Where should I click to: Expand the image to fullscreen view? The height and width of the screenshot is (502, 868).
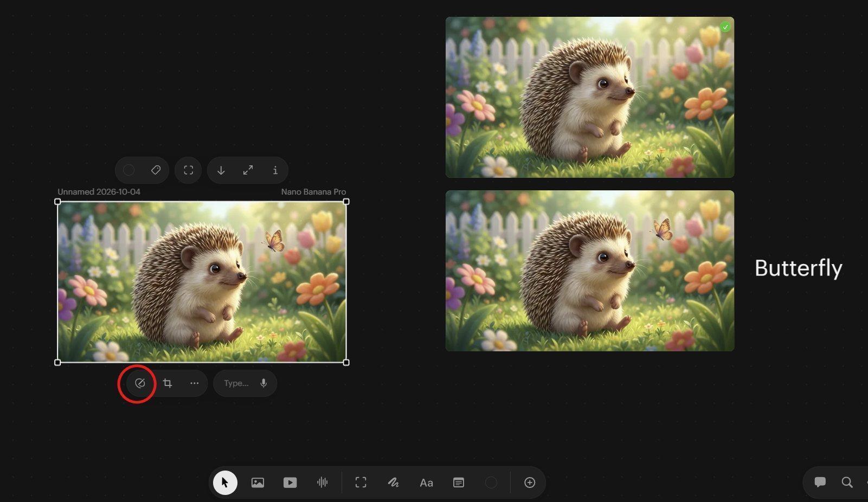248,170
